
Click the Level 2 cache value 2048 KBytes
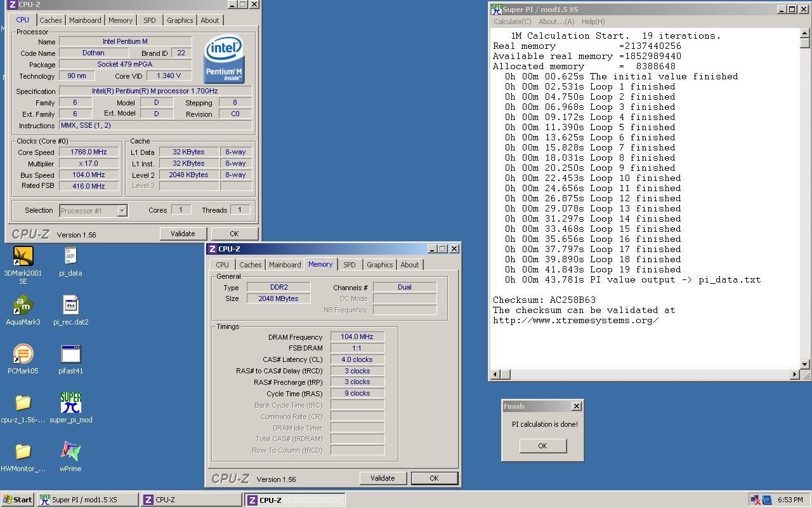pyautogui.click(x=188, y=175)
